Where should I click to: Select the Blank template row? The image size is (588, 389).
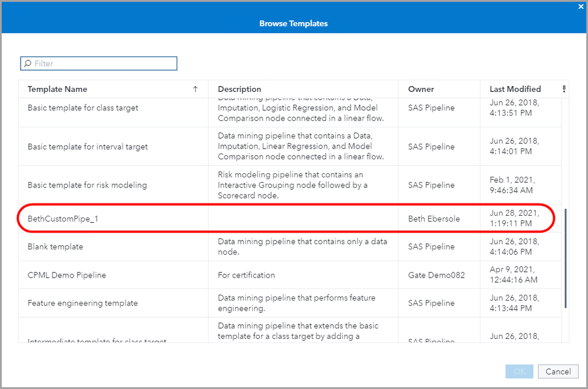click(x=55, y=247)
